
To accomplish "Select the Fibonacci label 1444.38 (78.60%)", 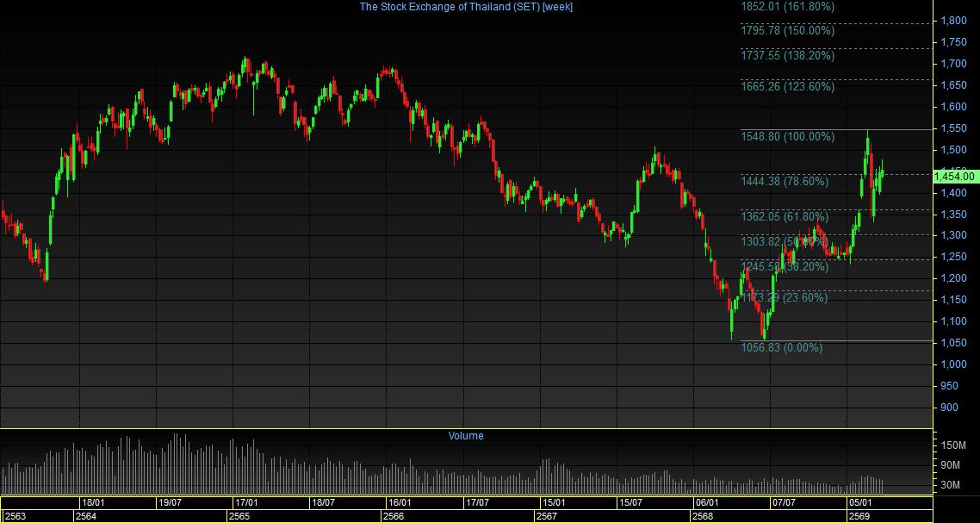I will 785,182.
